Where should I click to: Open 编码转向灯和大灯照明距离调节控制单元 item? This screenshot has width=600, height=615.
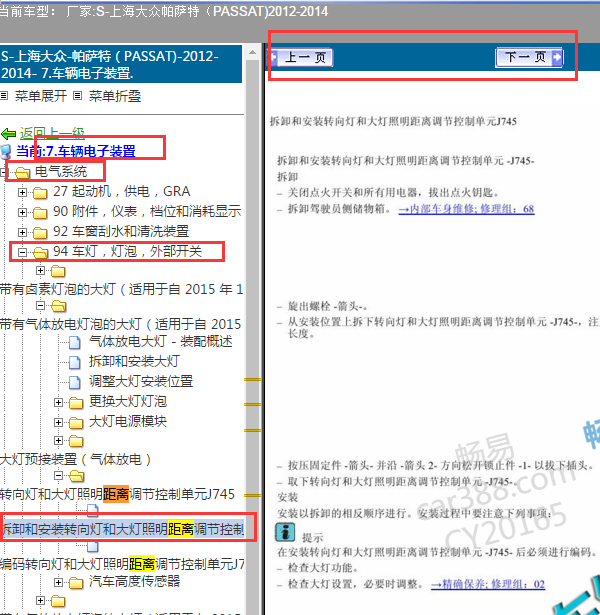[122, 564]
